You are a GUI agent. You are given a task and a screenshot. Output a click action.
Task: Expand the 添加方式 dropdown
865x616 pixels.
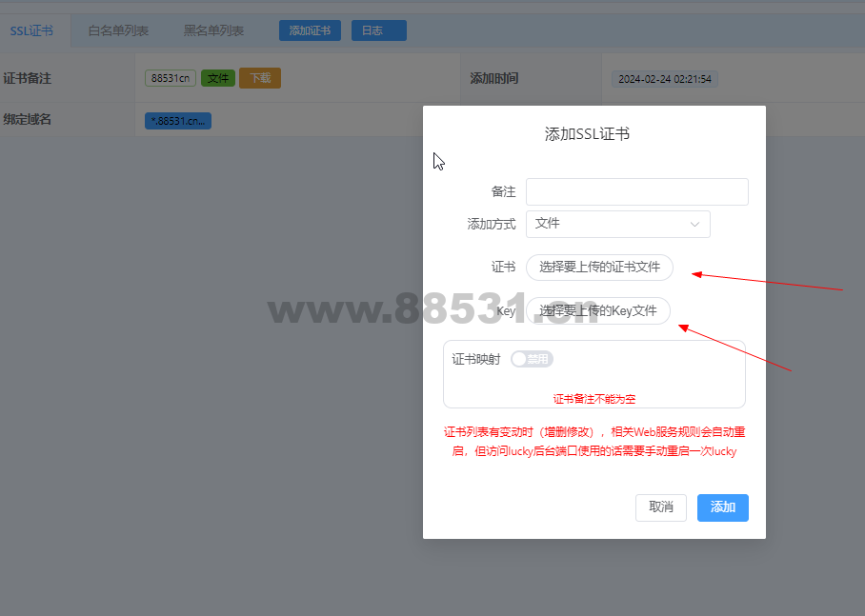pos(618,224)
